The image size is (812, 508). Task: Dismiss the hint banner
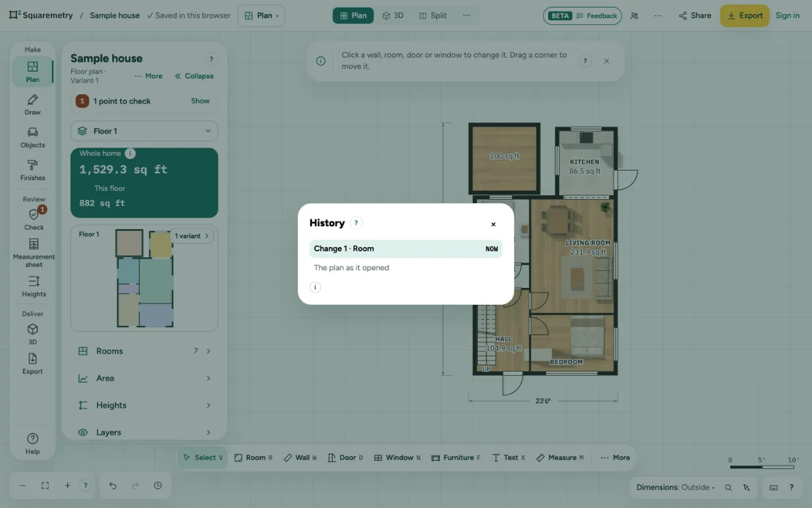[606, 61]
